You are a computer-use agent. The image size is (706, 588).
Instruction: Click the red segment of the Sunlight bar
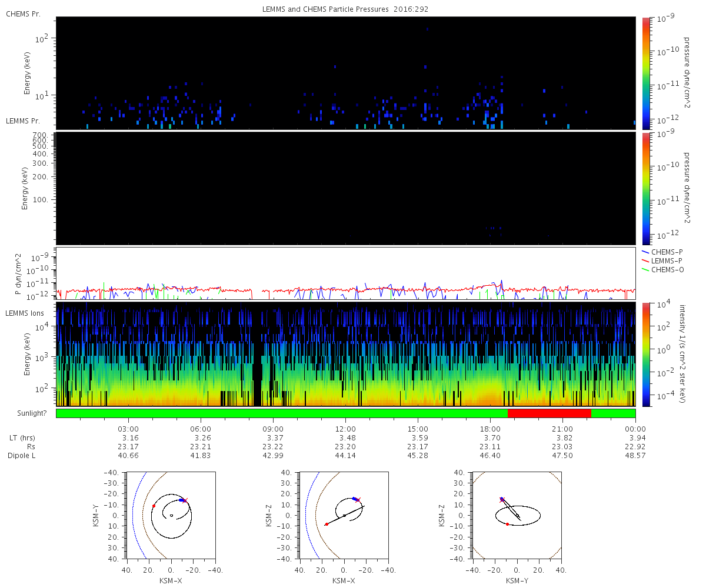click(550, 413)
